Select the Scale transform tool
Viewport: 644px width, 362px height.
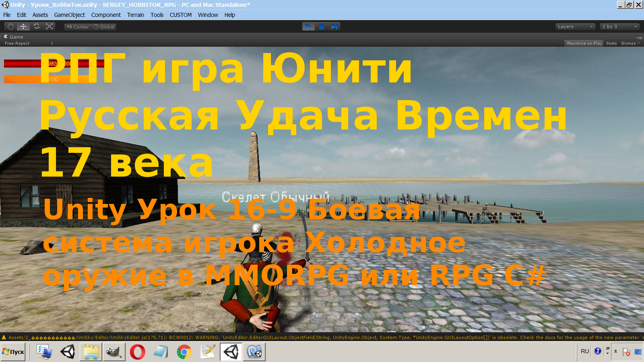(49, 27)
